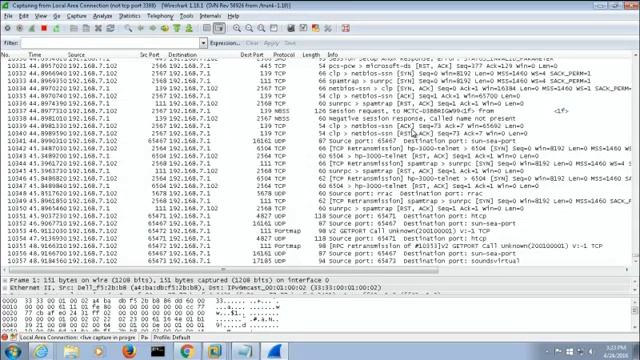The width and height of the screenshot is (640, 360).
Task: Start a new live capture icon
Action: (31, 28)
